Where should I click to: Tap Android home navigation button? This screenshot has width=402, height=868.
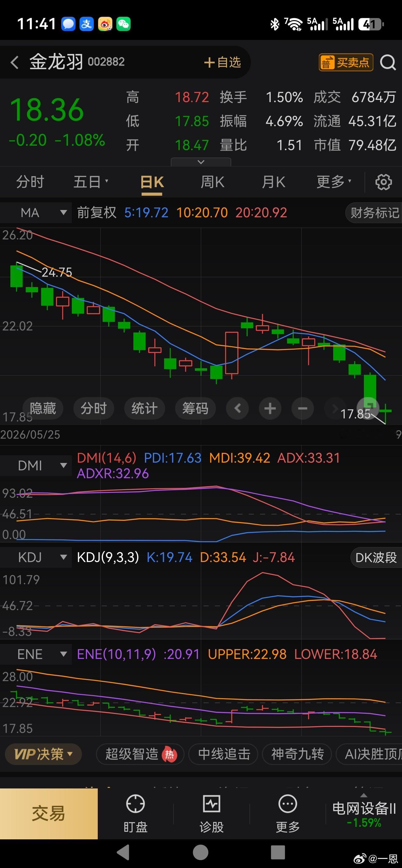[x=201, y=852]
